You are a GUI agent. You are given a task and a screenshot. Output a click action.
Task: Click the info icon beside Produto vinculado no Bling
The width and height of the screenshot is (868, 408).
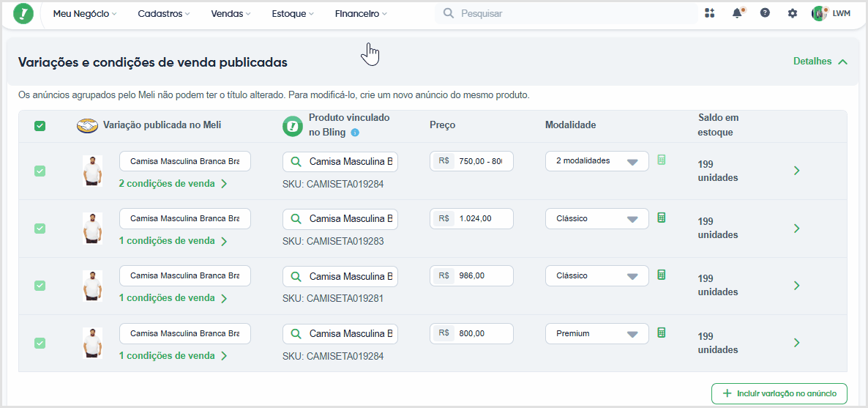[356, 133]
